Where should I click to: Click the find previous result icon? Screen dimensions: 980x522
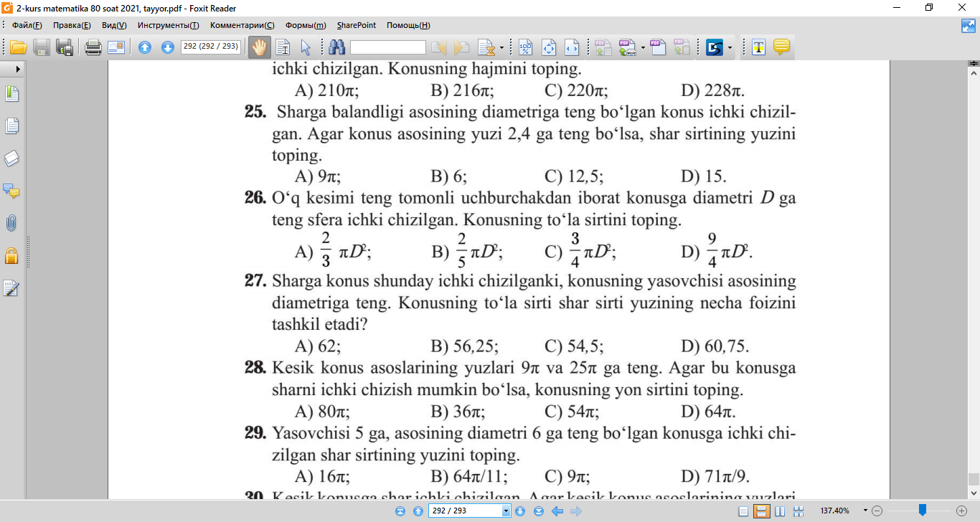(x=439, y=48)
